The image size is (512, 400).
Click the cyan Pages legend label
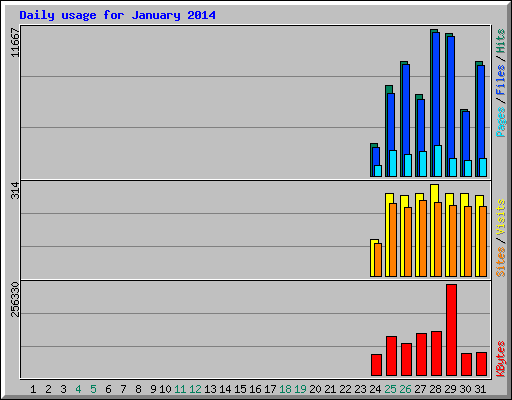tap(500, 122)
